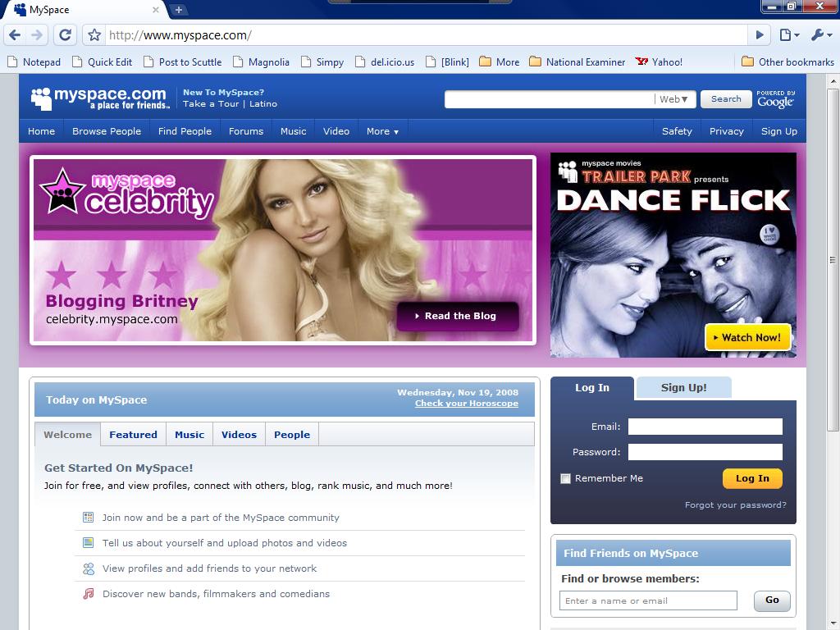Click the Powered by Google logo
Viewport: 840px width, 630px height.
(x=775, y=99)
